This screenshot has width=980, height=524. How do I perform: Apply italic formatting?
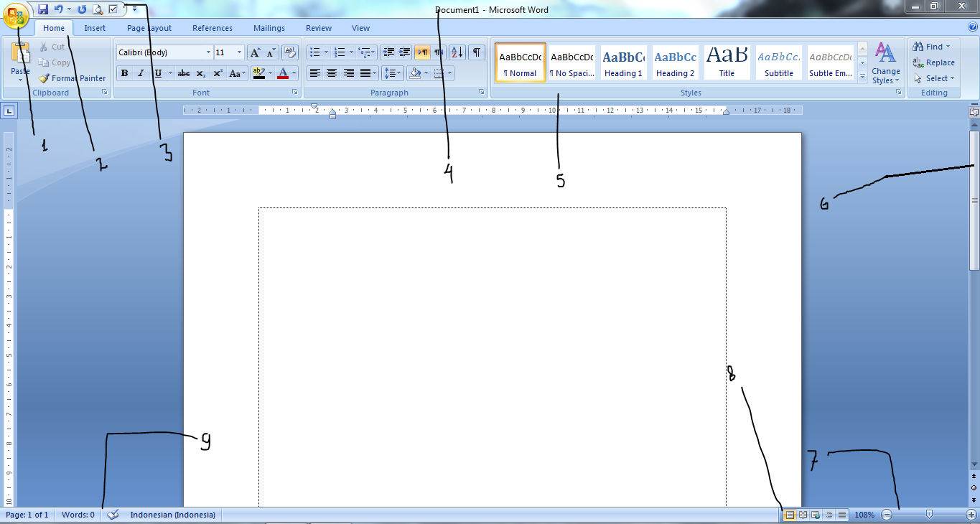click(141, 72)
